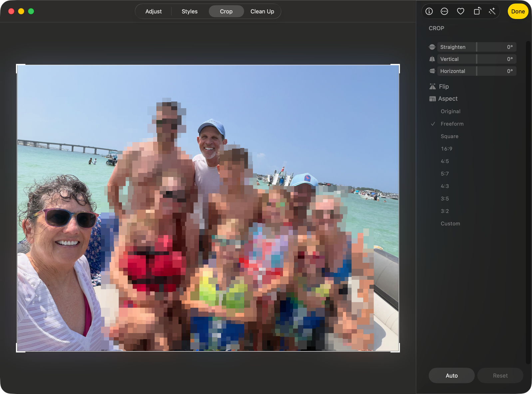Select Original aspect ratio
Image resolution: width=532 pixels, height=394 pixels.
pyautogui.click(x=450, y=111)
